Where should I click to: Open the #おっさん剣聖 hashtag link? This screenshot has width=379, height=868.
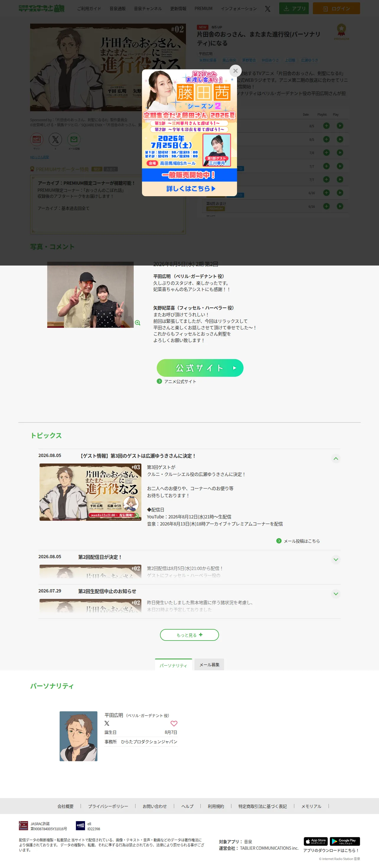click(x=40, y=157)
